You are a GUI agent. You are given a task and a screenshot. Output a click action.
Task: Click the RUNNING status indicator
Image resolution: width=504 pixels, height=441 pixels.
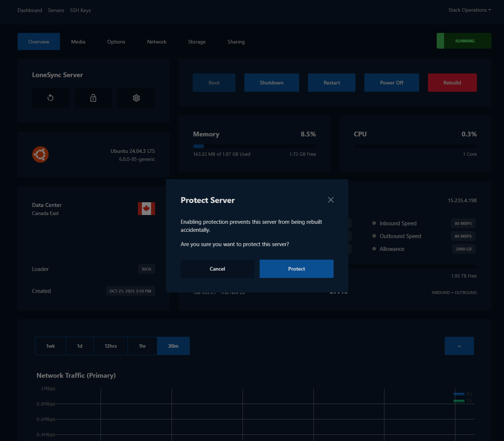click(464, 41)
